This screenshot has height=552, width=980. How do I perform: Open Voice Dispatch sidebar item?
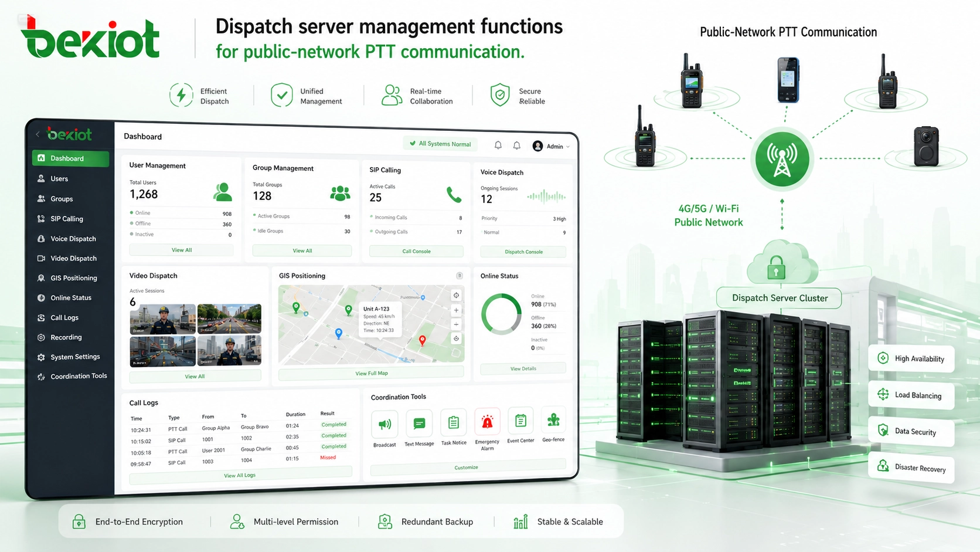[73, 239]
